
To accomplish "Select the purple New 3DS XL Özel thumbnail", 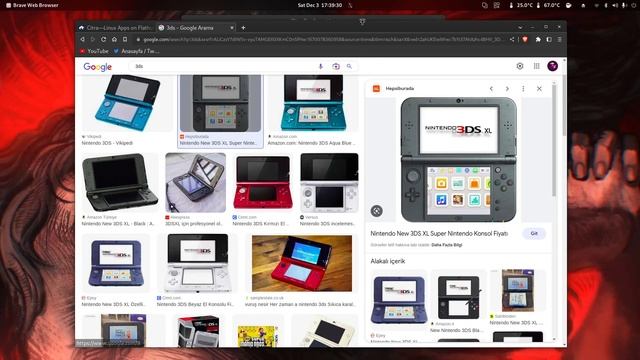I will tap(116, 263).
